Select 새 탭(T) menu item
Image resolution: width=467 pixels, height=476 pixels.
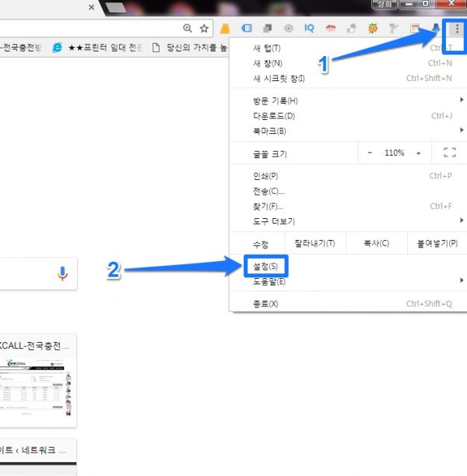[348, 48]
